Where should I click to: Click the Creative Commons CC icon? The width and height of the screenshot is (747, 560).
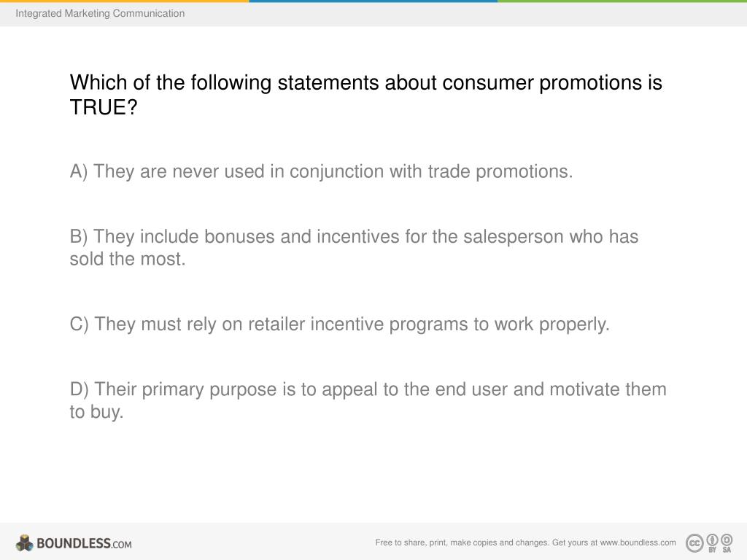pos(694,542)
